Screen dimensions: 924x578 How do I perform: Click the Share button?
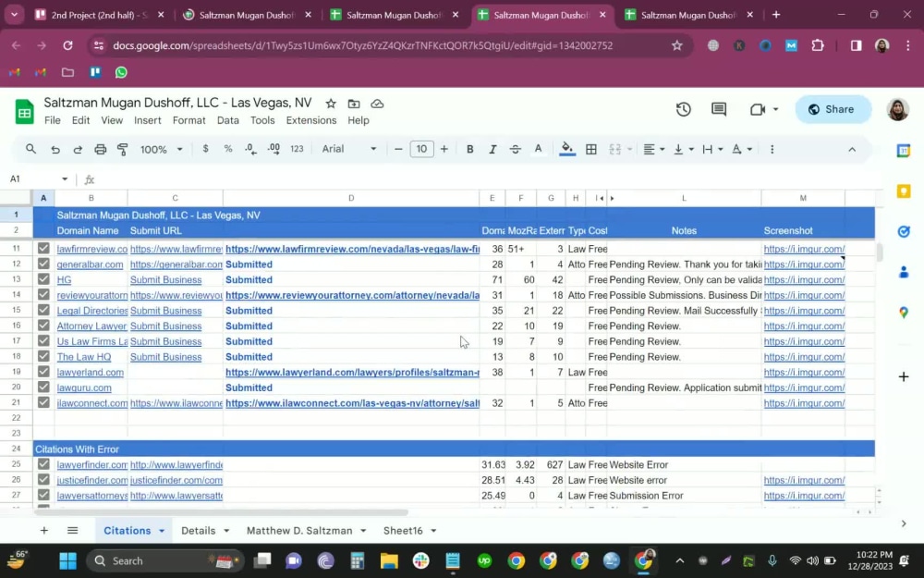pos(833,109)
